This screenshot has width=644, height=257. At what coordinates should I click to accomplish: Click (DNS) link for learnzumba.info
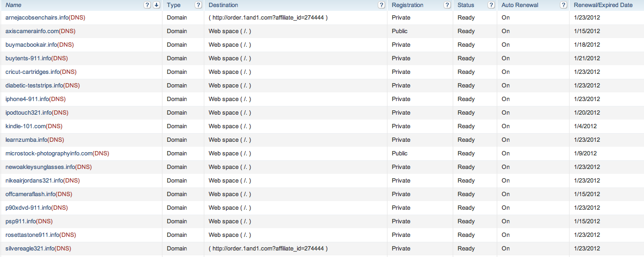[56, 140]
